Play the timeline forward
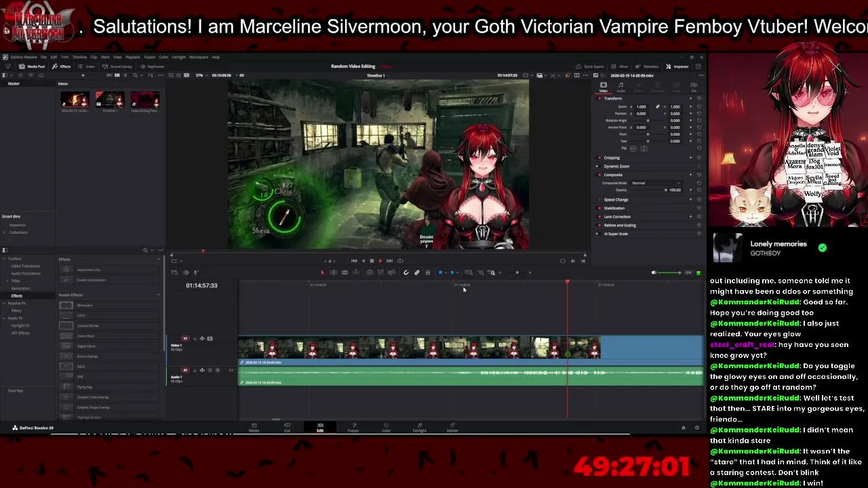 (x=380, y=260)
